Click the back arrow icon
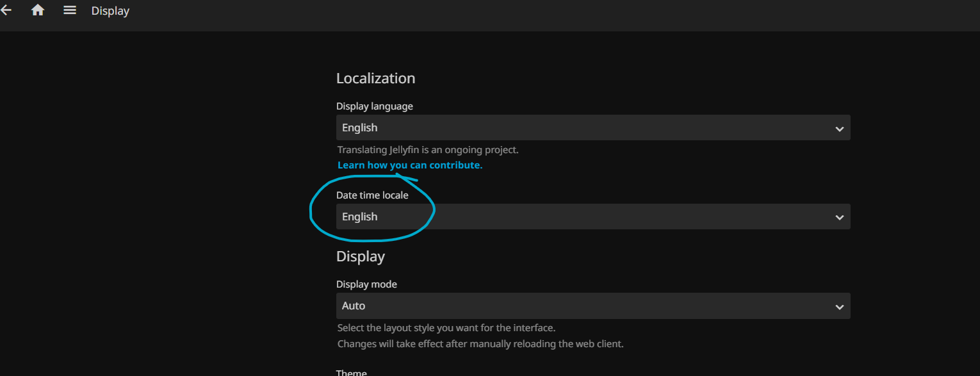Screen dimensions: 980x376 tap(6, 10)
